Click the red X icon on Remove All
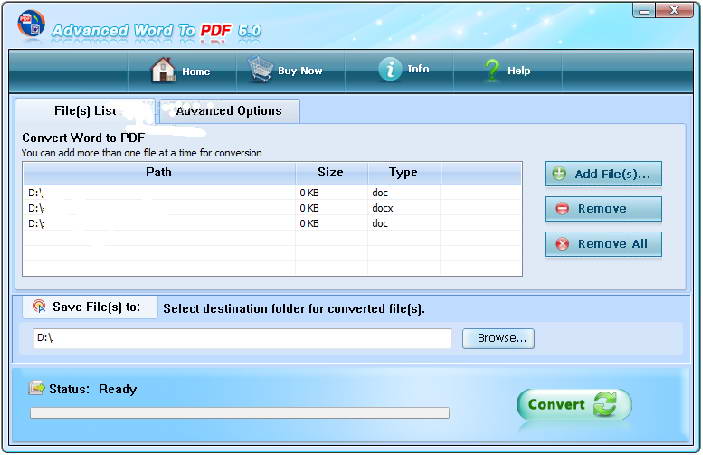This screenshot has height=455, width=703. (562, 244)
